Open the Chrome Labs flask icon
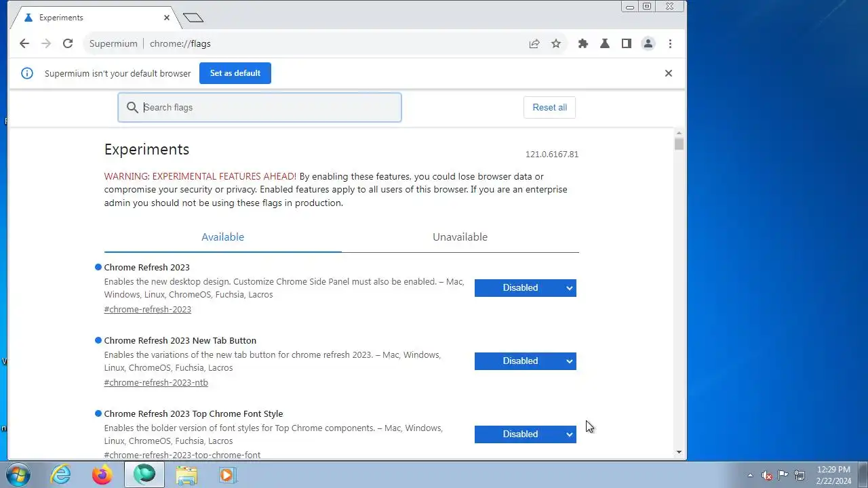Viewport: 868px width, 488px height. point(605,43)
